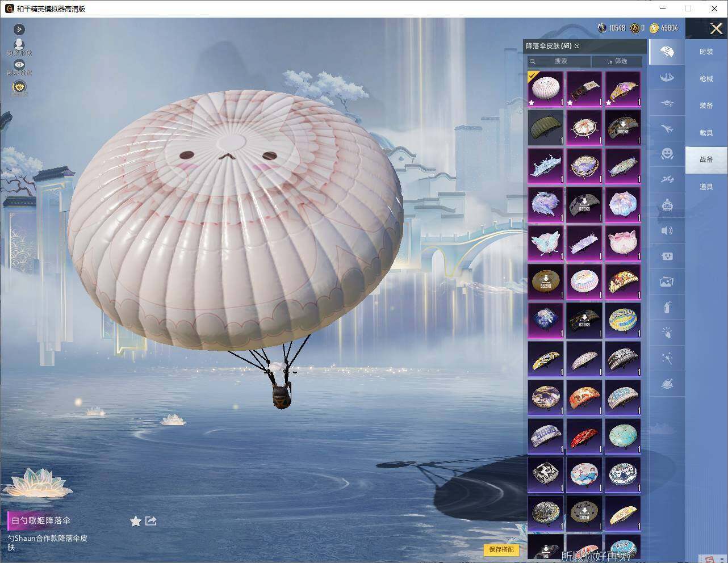The image size is (728, 563).
Task: Switch to the 装备 tab
Action: pos(706,106)
